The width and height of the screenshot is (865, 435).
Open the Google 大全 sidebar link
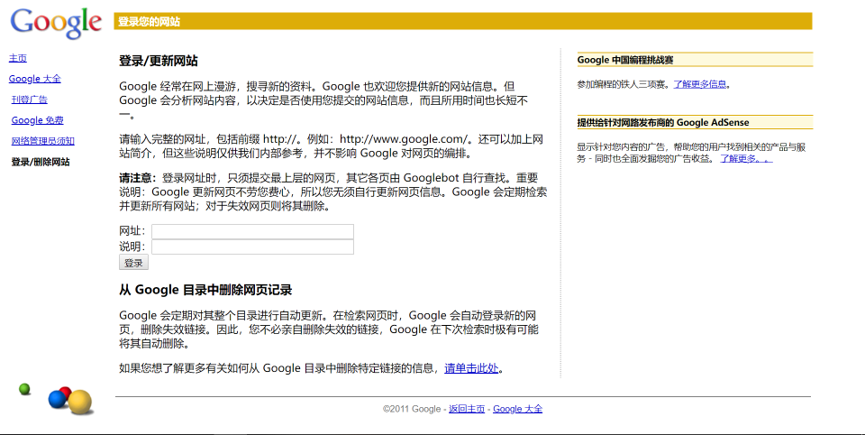(x=35, y=79)
